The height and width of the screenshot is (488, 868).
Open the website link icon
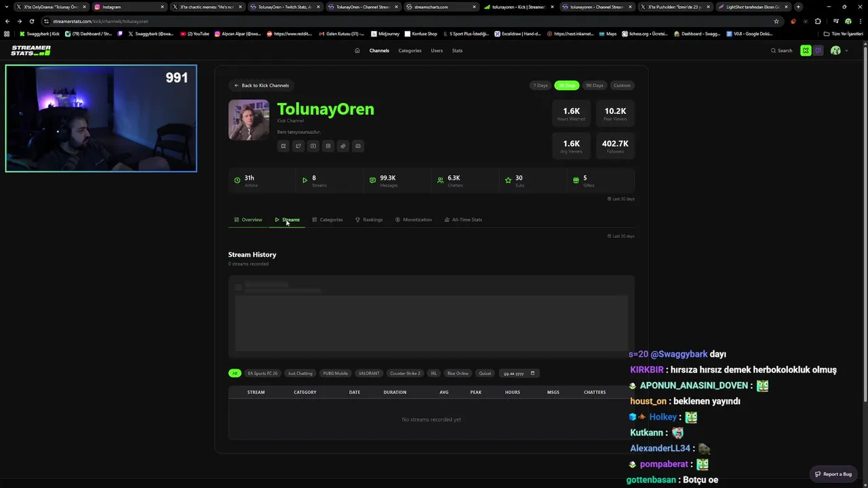(343, 146)
